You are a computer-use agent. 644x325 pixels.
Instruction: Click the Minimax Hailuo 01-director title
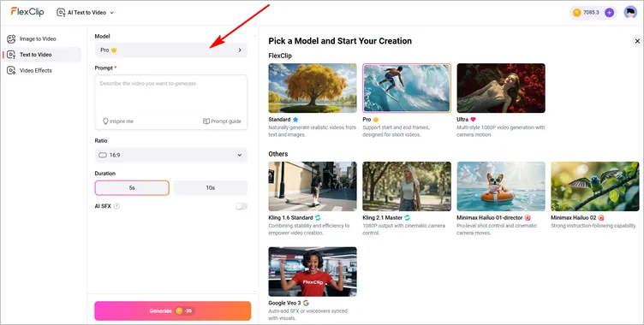point(490,217)
